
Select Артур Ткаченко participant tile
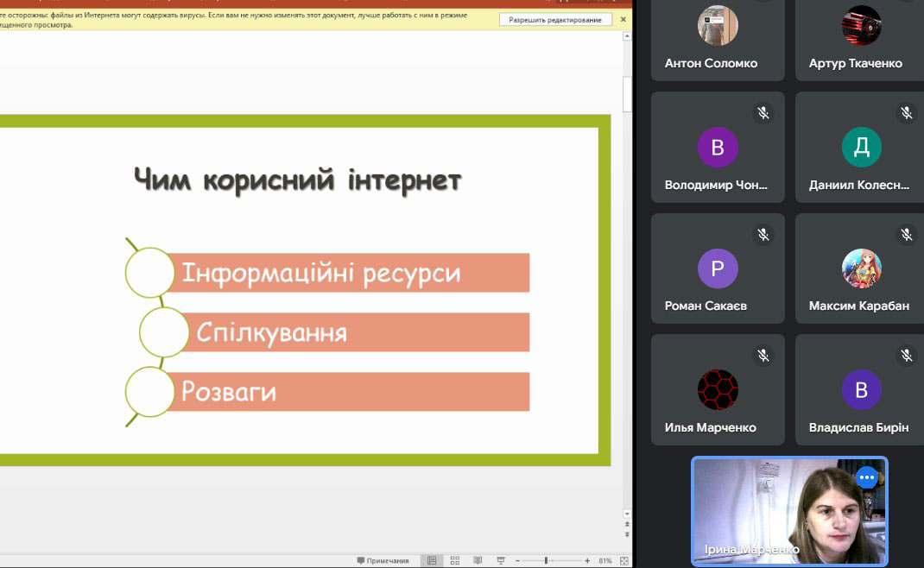[860, 39]
